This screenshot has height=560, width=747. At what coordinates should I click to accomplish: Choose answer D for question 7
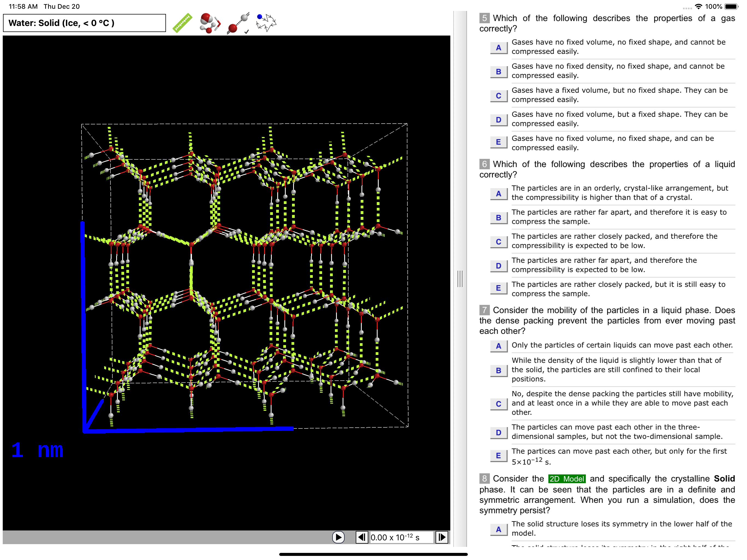click(498, 433)
